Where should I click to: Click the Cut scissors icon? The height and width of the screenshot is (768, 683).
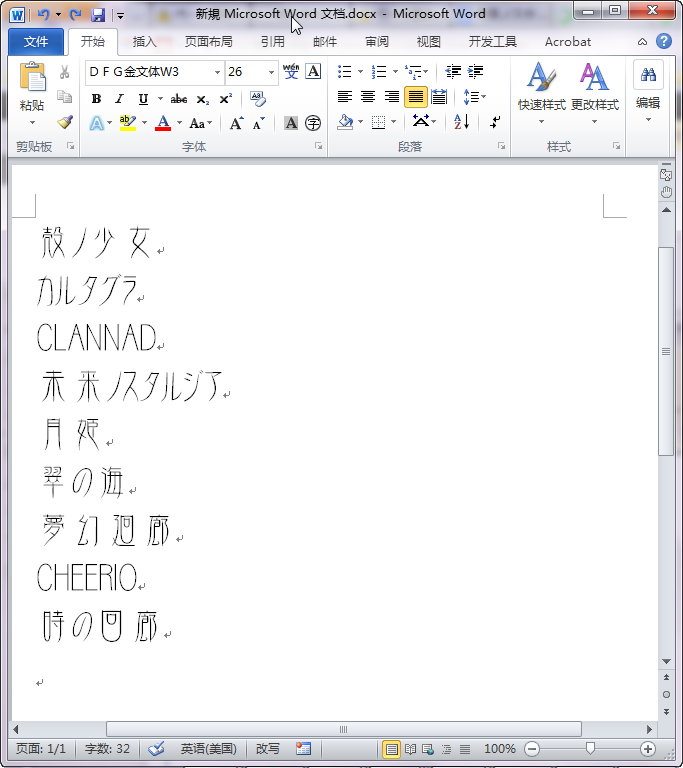click(x=64, y=72)
